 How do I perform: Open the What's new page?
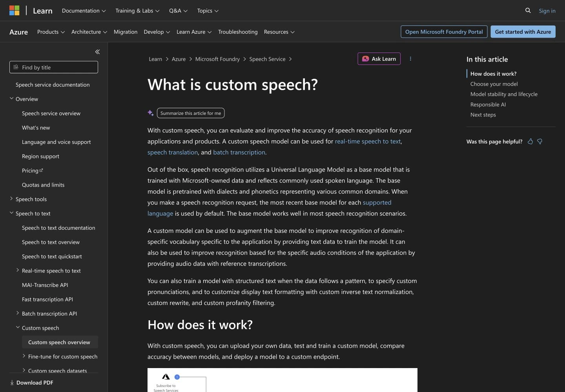point(36,127)
